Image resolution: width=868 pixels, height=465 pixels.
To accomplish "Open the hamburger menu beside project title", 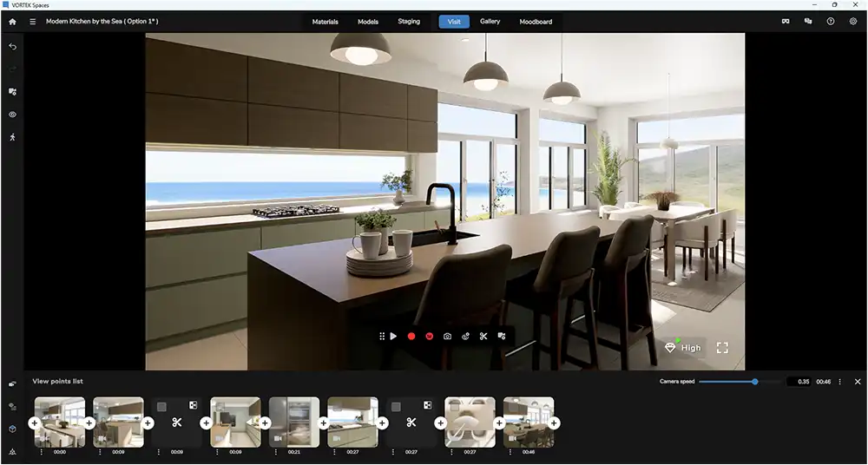I will pos(33,22).
